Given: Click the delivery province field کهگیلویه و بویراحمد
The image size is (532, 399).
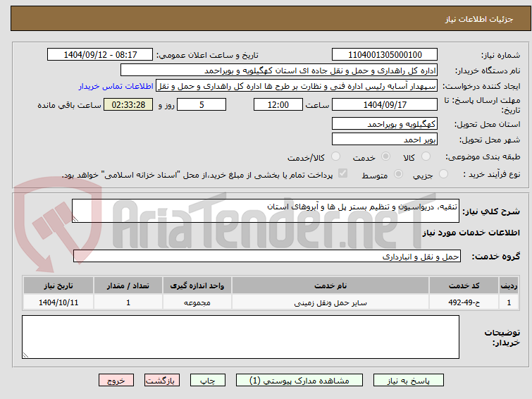Looking at the screenshot, I should (x=385, y=123).
